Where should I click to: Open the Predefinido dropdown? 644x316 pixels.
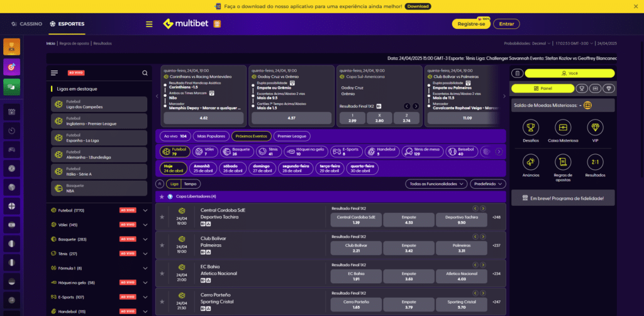pos(488,184)
